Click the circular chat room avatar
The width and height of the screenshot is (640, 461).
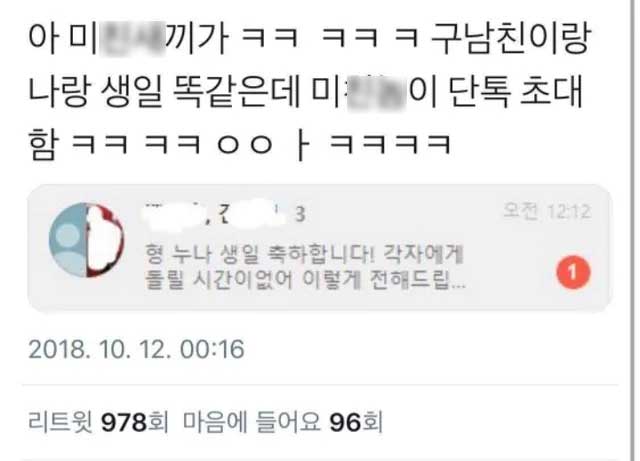click(87, 240)
